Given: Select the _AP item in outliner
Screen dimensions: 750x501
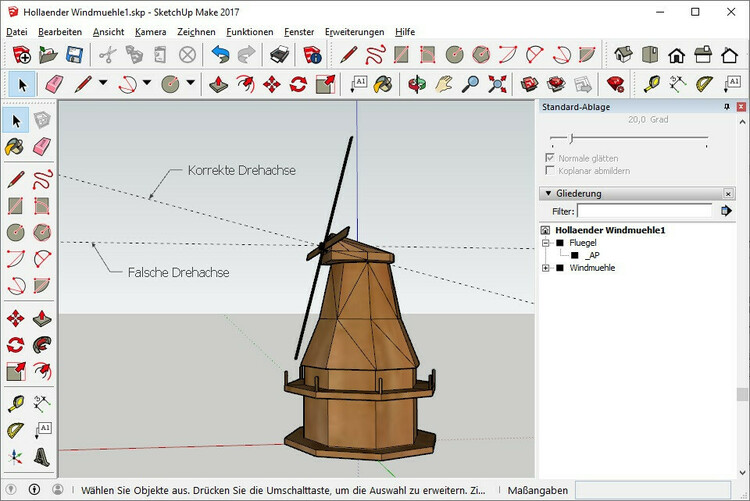Looking at the screenshot, I should 592,255.
